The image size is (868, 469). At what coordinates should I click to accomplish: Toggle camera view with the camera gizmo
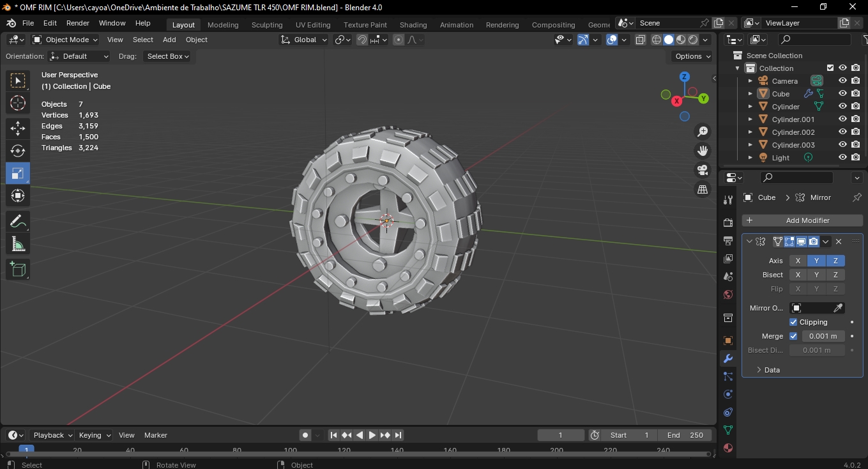pos(703,170)
